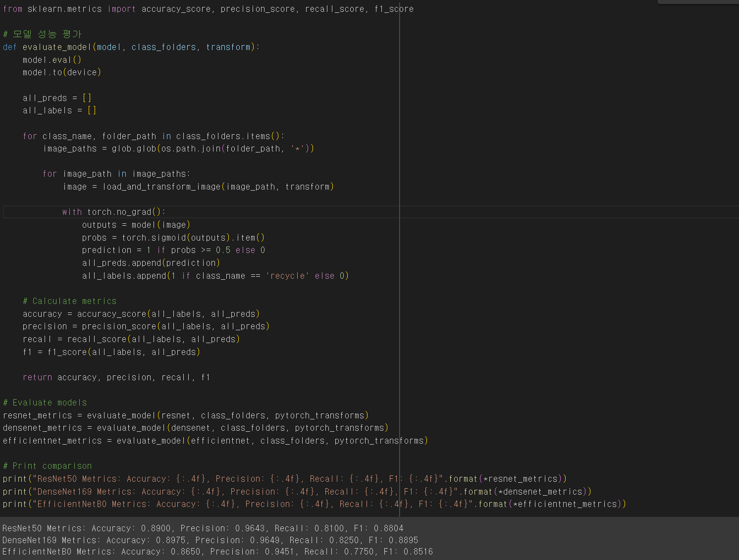
Task: Click the print statement for EfficientNetB0 Metrics
Action: [315, 504]
